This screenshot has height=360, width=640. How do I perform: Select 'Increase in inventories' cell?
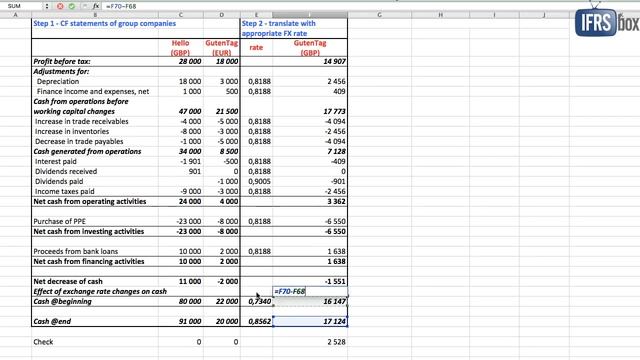pyautogui.click(x=95, y=131)
